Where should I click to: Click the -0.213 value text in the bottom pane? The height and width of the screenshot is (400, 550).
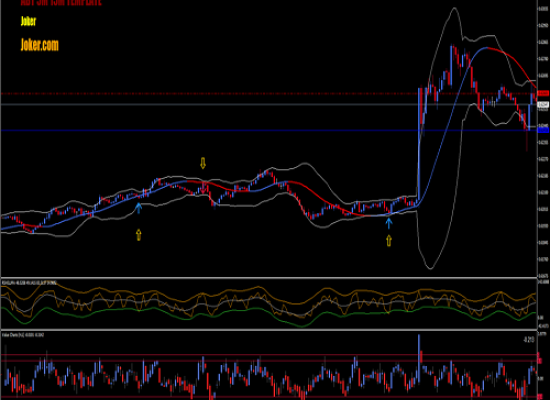(529, 339)
